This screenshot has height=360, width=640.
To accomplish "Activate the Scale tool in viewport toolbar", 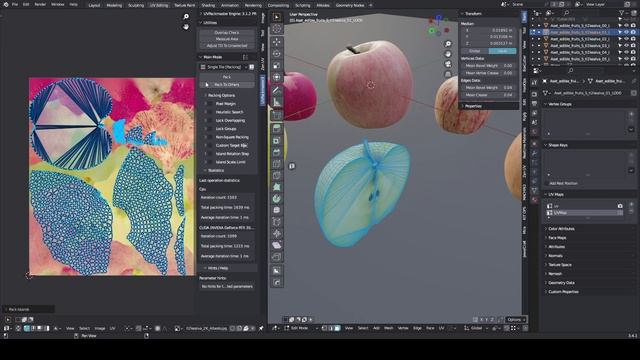I will (277, 65).
